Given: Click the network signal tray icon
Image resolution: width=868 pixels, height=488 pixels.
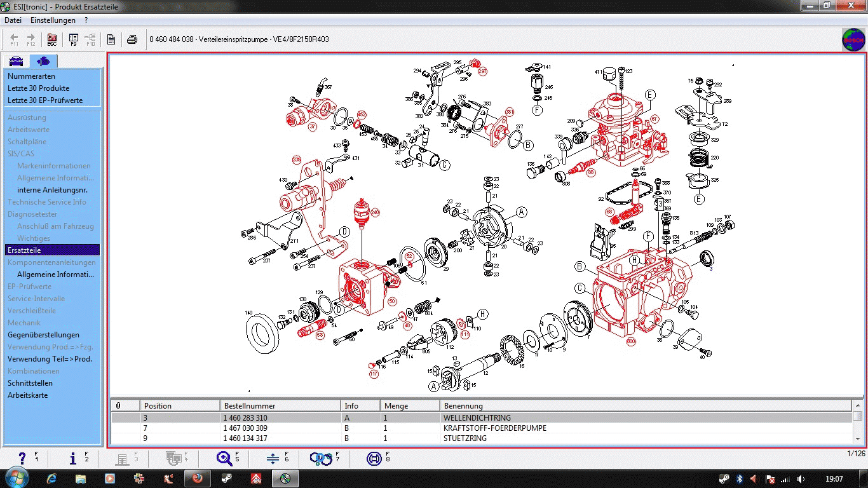Looking at the screenshot, I should pos(785,479).
